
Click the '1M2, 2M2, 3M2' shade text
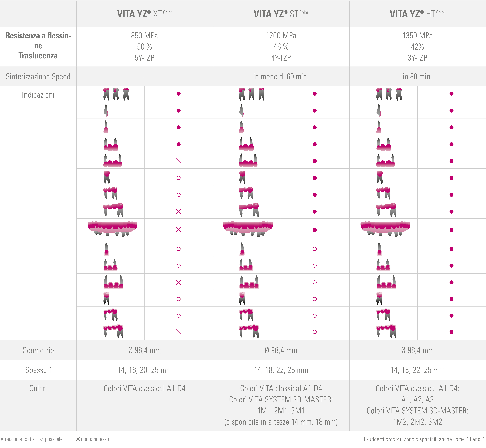(x=417, y=422)
